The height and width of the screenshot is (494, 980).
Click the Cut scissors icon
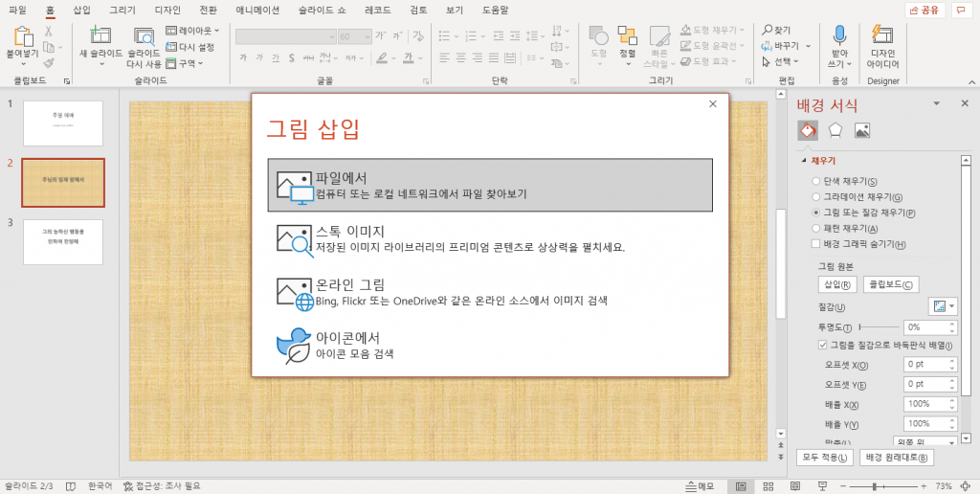(49, 32)
